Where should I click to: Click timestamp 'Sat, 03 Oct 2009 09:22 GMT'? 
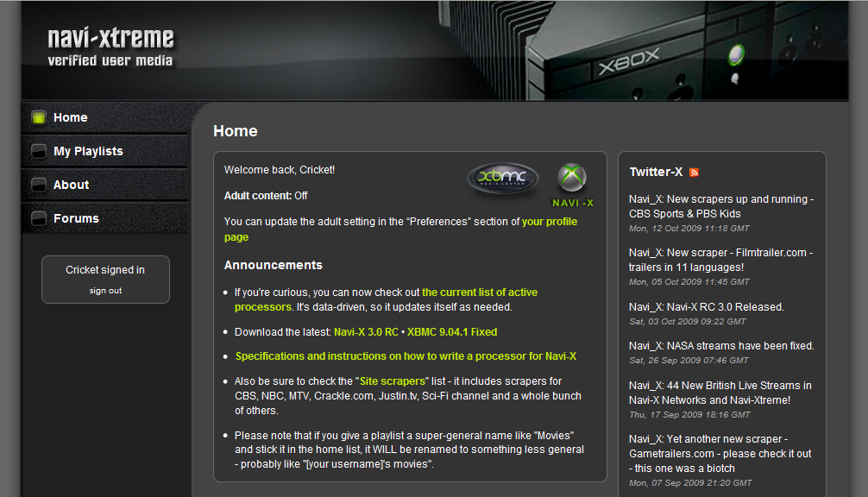[x=688, y=322]
